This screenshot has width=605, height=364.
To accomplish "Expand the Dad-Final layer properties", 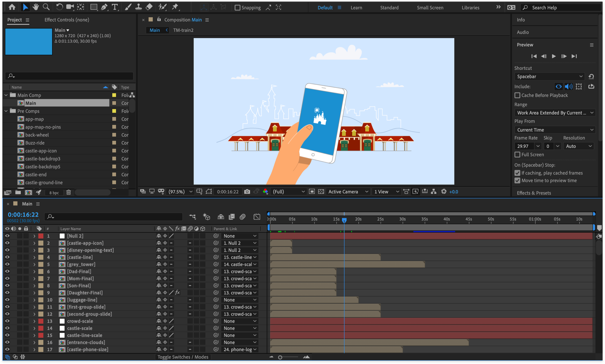I will [x=34, y=271].
